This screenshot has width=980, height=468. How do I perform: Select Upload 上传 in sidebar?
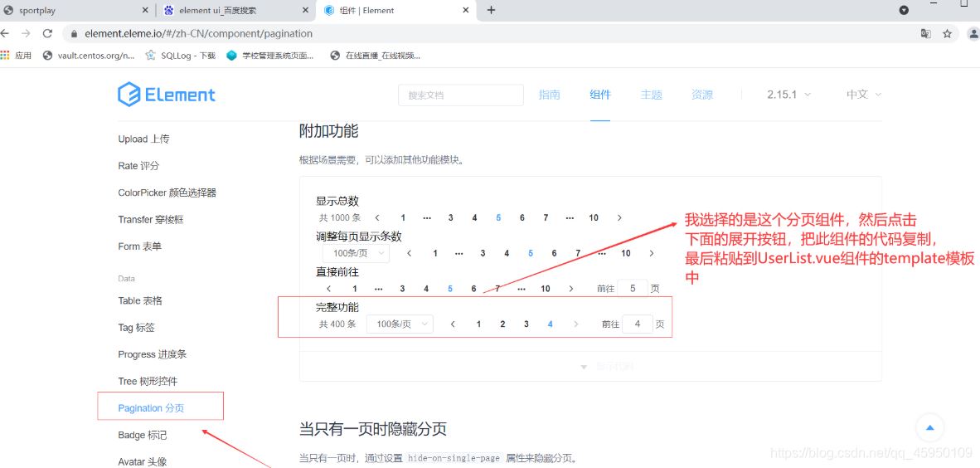click(143, 139)
